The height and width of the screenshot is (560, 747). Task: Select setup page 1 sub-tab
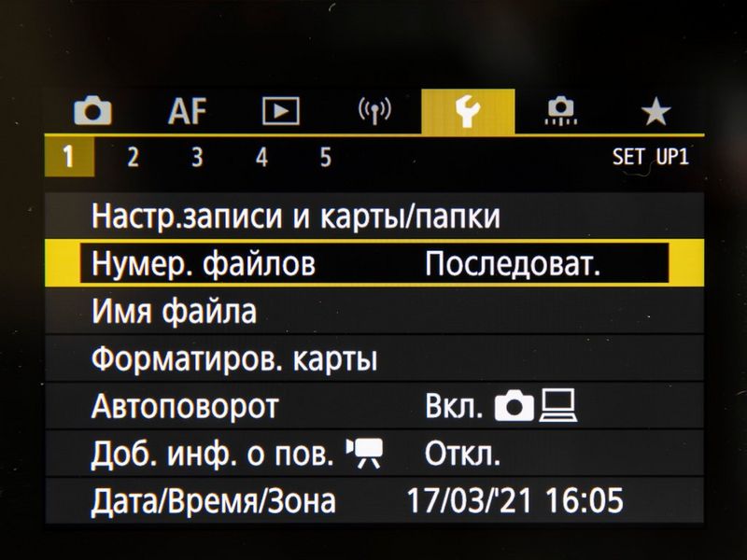[x=69, y=157]
